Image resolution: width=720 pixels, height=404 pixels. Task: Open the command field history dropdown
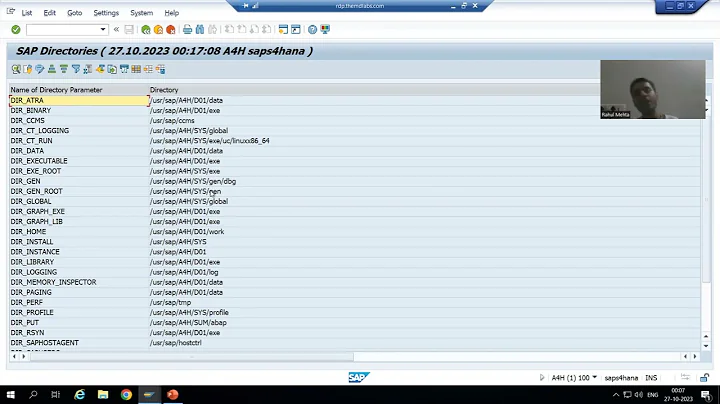pos(103,29)
